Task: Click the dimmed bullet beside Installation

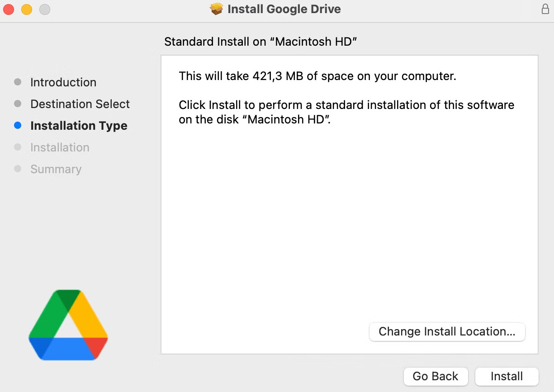Action: coord(18,147)
